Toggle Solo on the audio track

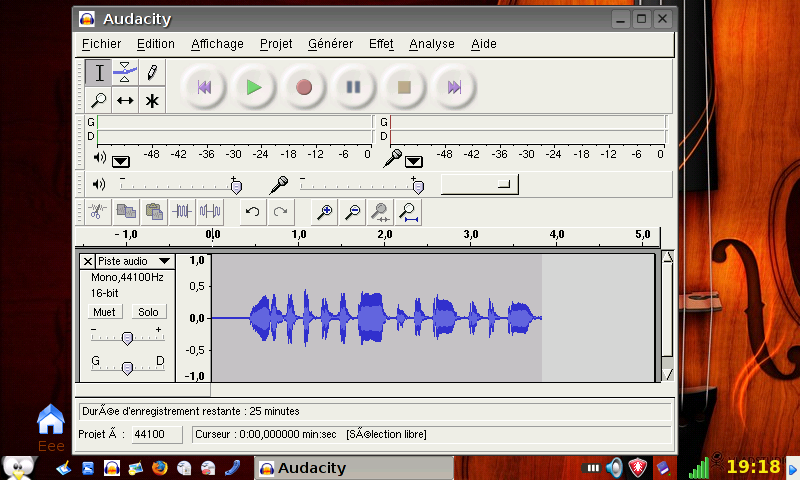tap(148, 312)
